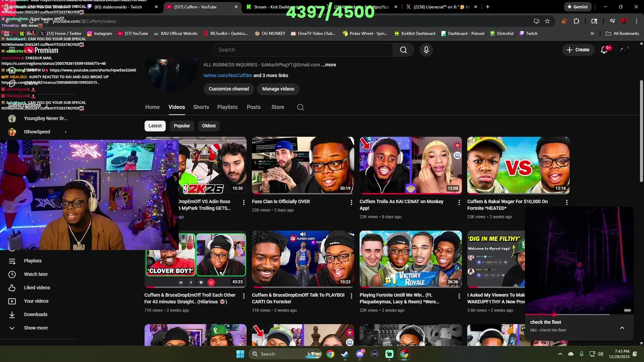Open Discord from taskbar
Screen dimensions: 644x362
(360, 354)
